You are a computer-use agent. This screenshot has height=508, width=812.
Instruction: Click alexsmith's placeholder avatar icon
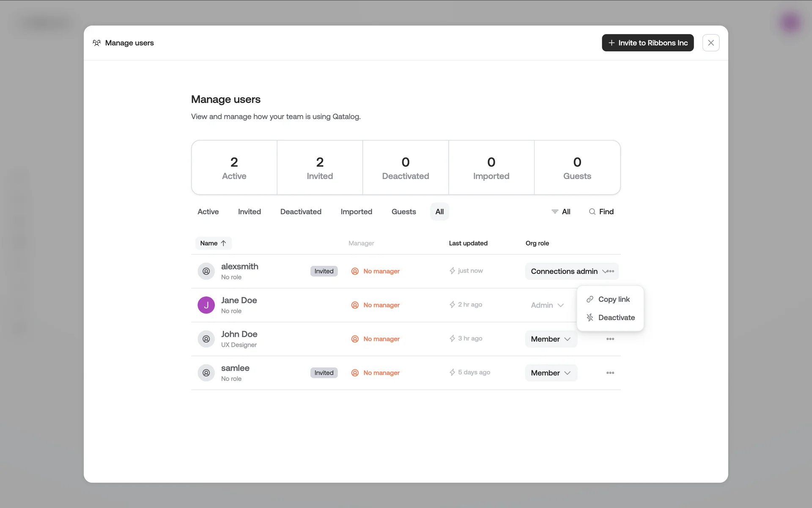[x=206, y=271]
